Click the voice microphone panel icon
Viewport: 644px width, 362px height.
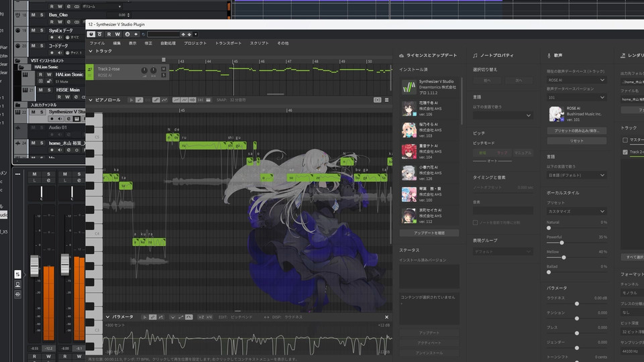pyautogui.click(x=549, y=56)
